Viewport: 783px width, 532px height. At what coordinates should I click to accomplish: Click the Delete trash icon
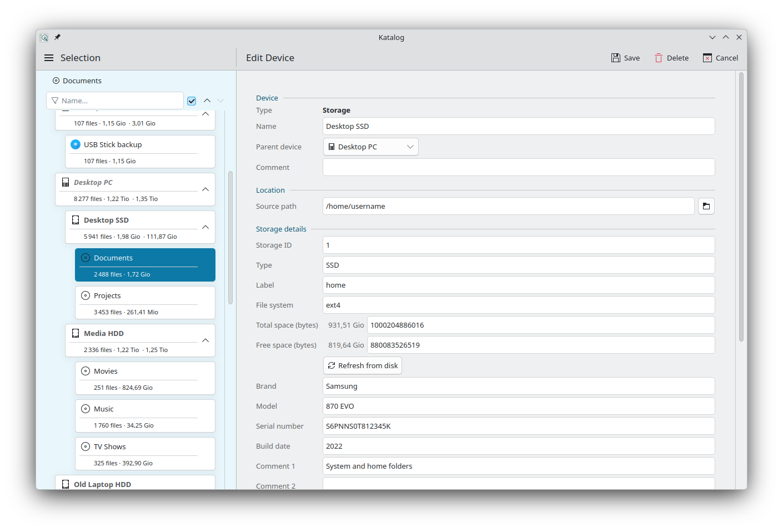(x=659, y=58)
